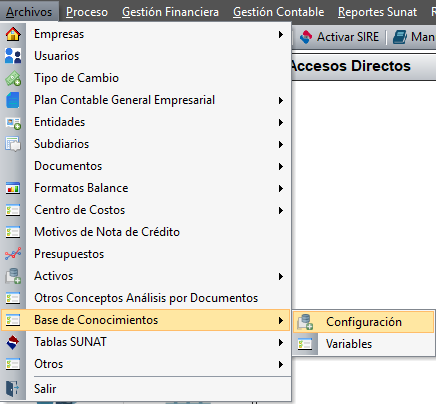Select Otros Conceptos Análisis por Documentos
The width and height of the screenshot is (436, 404).
[x=146, y=298]
